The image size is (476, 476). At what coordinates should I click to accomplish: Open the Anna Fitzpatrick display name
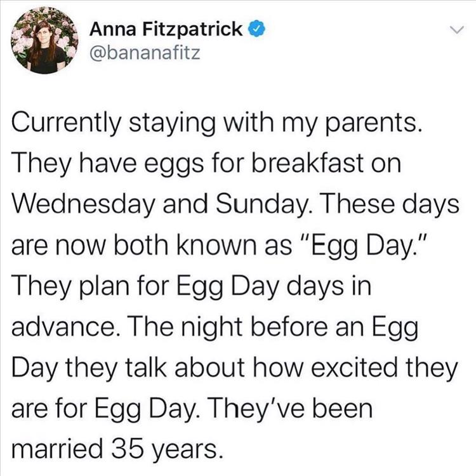(x=168, y=29)
